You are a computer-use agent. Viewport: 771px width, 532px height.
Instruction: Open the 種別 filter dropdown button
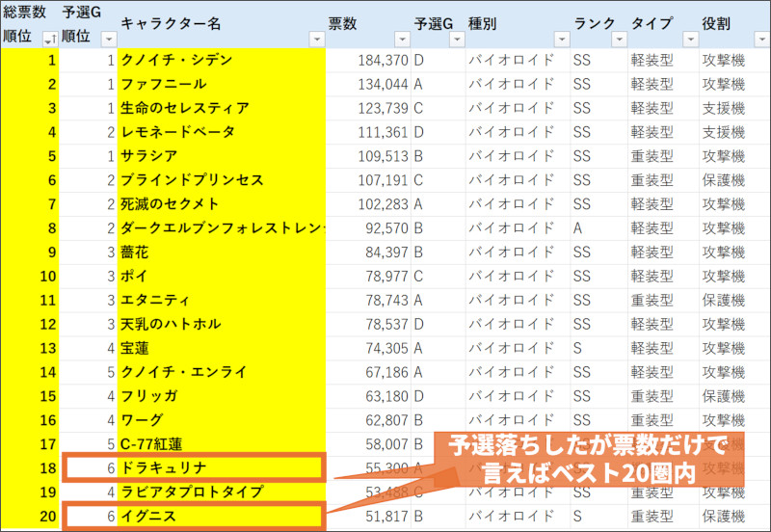[560, 39]
